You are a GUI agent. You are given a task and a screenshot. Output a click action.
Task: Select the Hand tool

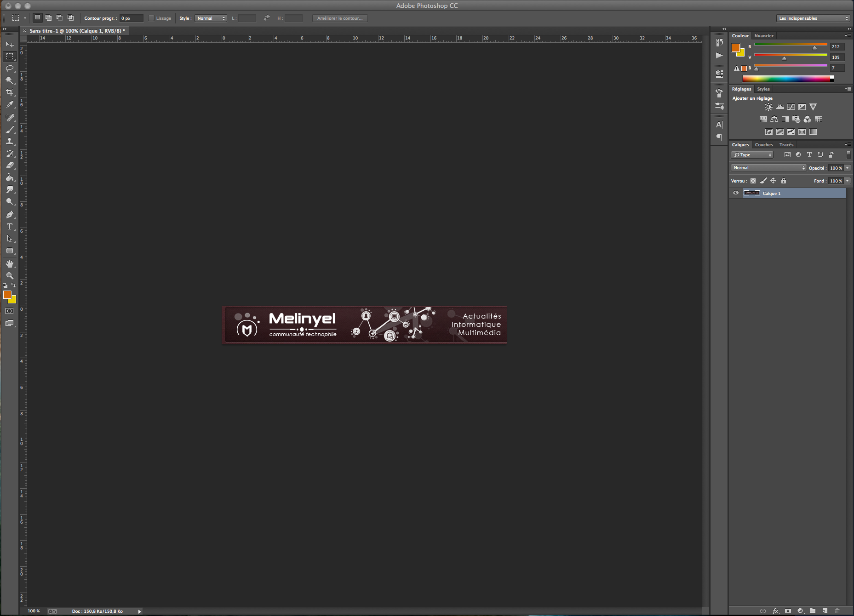tap(10, 264)
